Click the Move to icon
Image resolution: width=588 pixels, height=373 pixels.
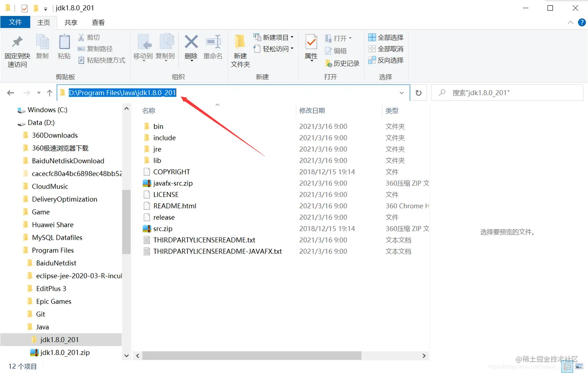pyautogui.click(x=144, y=42)
